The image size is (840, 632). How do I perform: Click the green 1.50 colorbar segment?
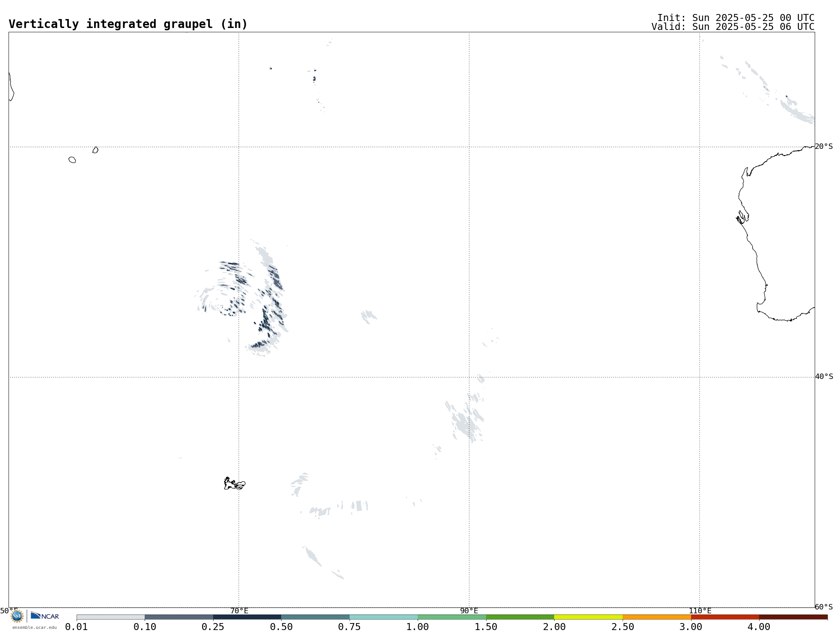tap(520, 617)
